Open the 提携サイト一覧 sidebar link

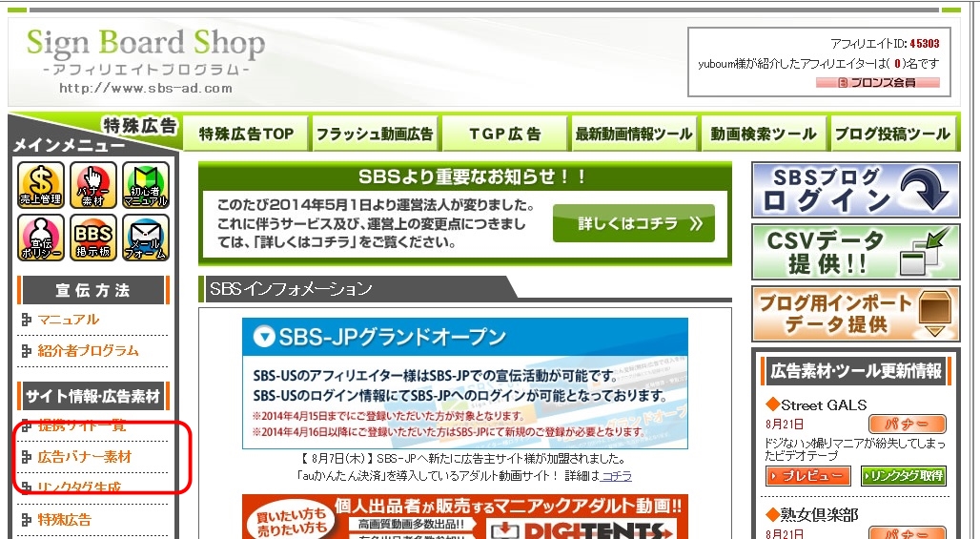82,425
